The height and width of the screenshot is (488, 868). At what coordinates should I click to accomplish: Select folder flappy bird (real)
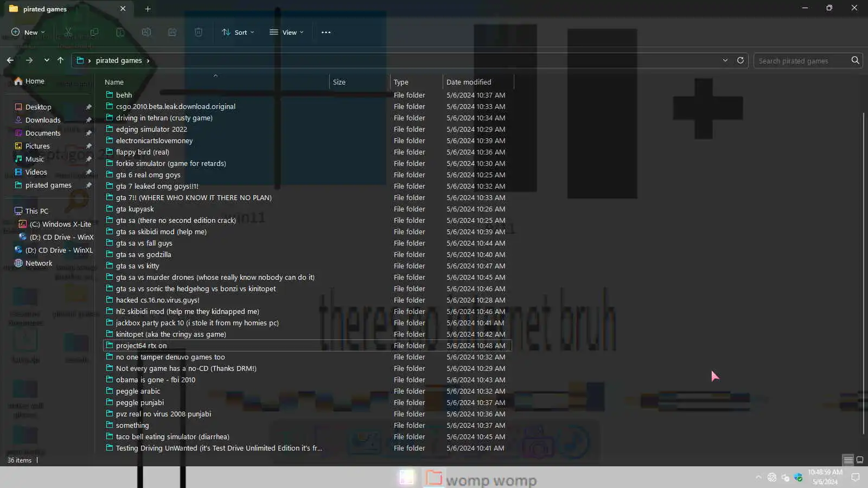[307, 152]
